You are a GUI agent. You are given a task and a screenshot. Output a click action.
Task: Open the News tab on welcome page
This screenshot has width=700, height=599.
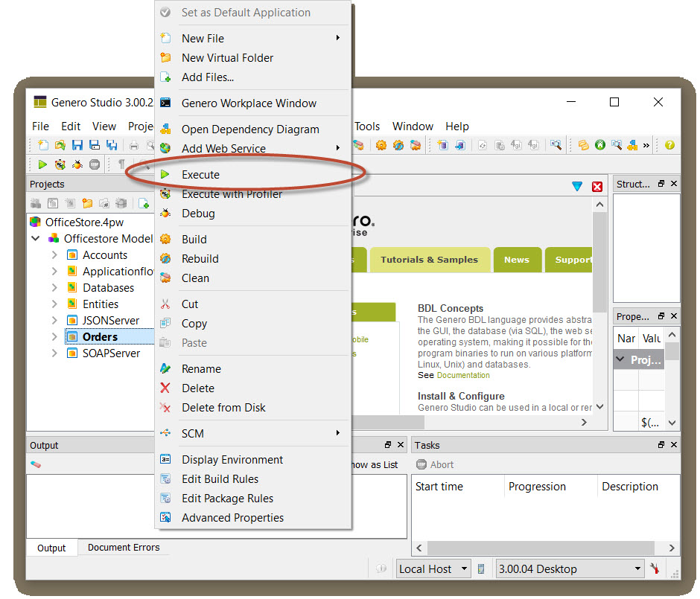[x=517, y=260]
